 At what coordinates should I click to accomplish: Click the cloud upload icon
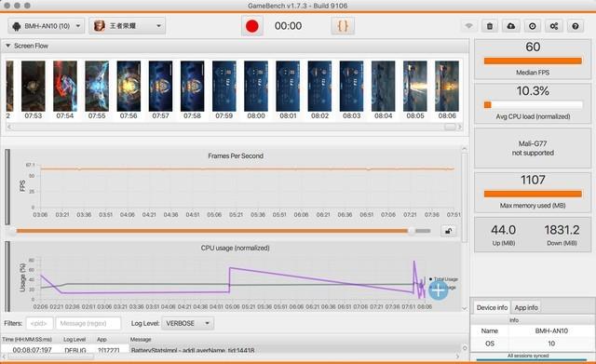tap(511, 26)
